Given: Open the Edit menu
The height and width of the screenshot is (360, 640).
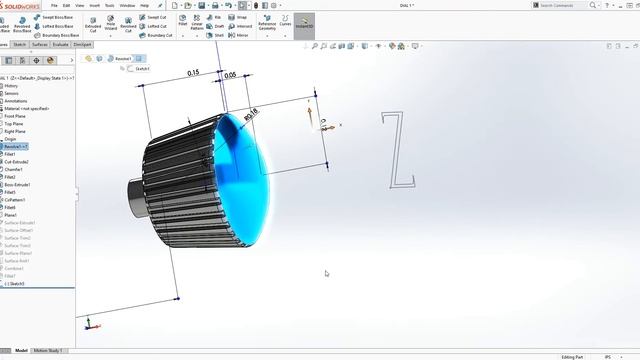Looking at the screenshot, I should coord(66,6).
